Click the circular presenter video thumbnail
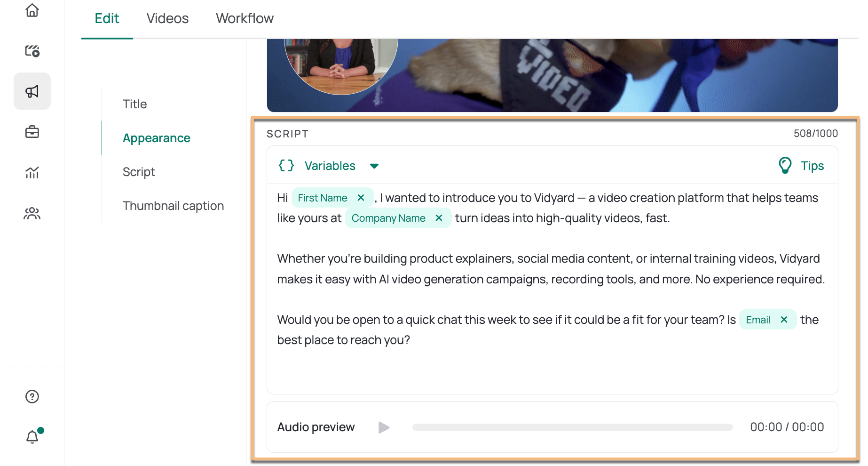 tap(341, 66)
